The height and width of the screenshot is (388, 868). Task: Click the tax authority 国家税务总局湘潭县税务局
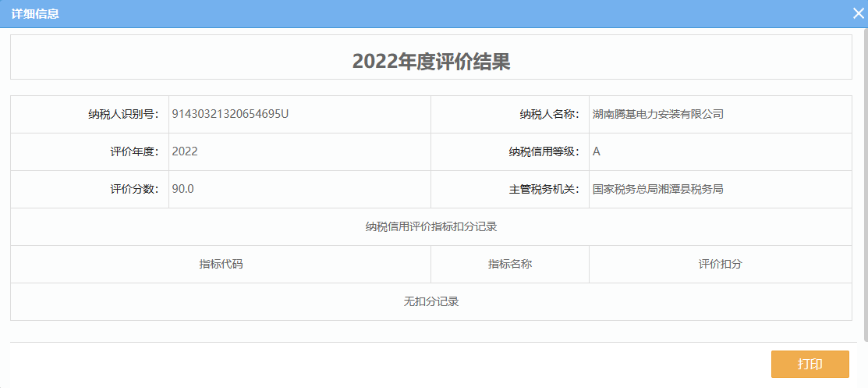(x=657, y=189)
